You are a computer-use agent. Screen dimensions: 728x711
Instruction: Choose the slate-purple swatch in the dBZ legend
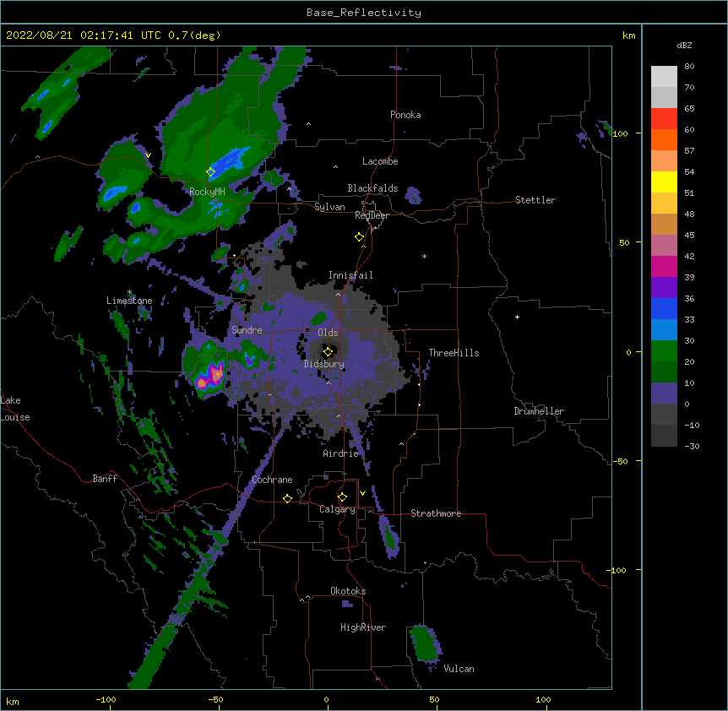(664, 393)
